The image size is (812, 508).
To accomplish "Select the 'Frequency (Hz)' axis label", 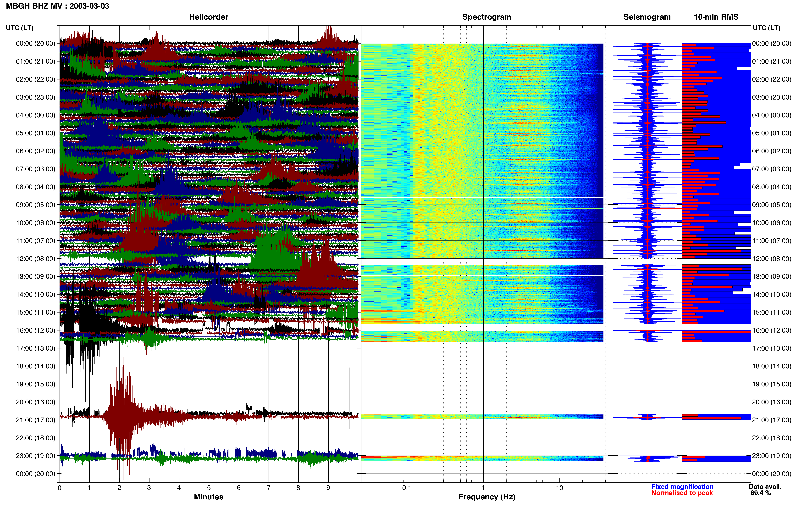I will [x=487, y=497].
